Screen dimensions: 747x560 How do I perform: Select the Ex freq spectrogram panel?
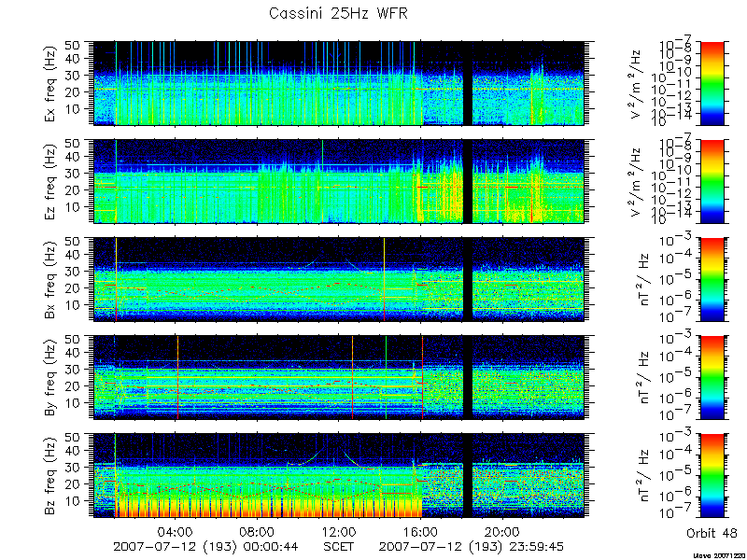coord(339,83)
